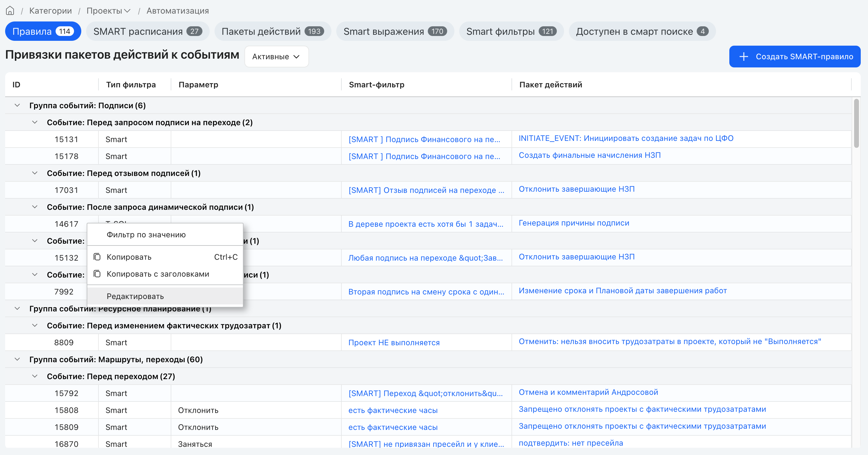Open есть фактические часы in row 15809

(393, 427)
